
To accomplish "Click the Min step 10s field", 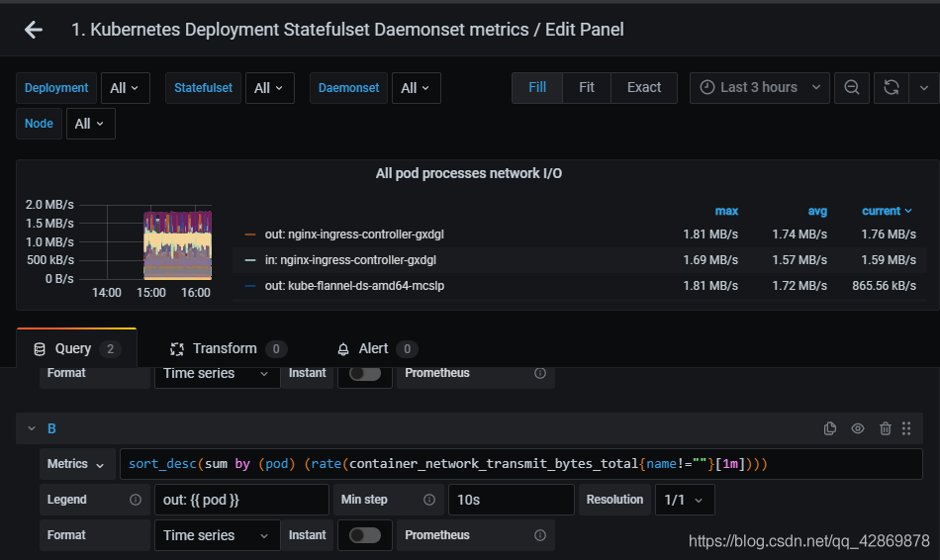I will tap(512, 500).
